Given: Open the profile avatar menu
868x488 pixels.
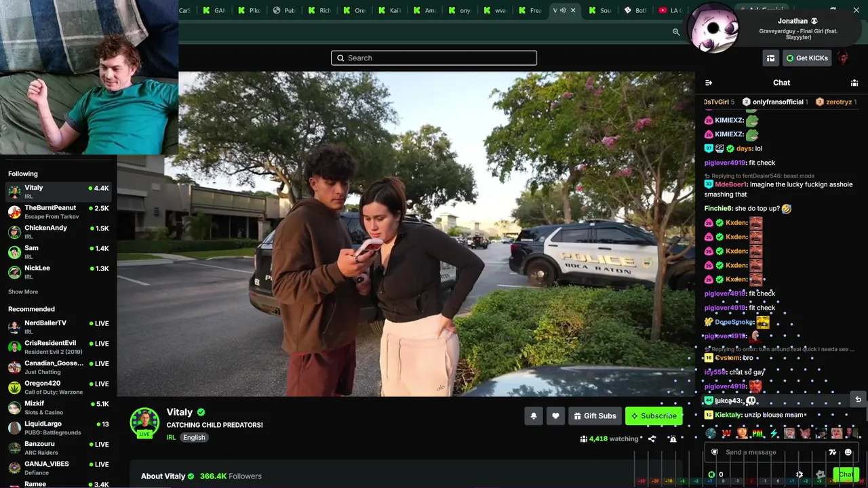Looking at the screenshot, I should (843, 58).
